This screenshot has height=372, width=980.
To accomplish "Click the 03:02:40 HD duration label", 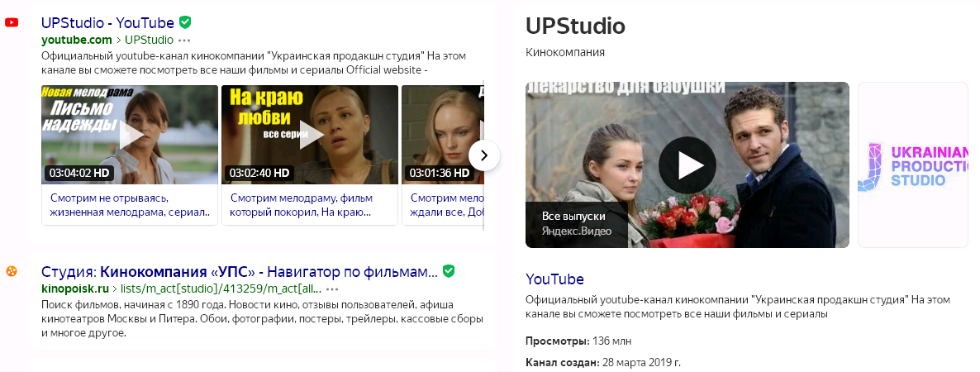I will (x=259, y=173).
